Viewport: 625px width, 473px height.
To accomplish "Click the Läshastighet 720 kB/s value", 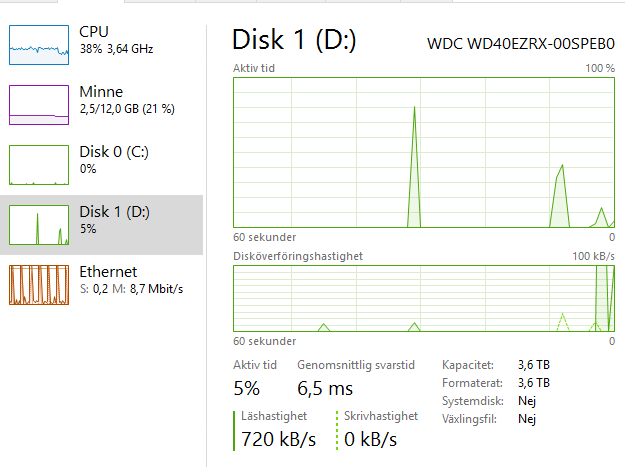I will click(x=278, y=439).
